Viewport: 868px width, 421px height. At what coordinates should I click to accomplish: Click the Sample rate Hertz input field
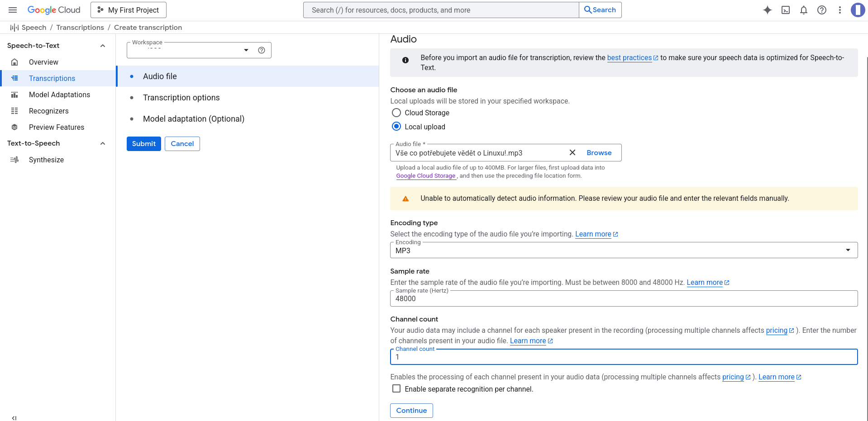[624, 298]
